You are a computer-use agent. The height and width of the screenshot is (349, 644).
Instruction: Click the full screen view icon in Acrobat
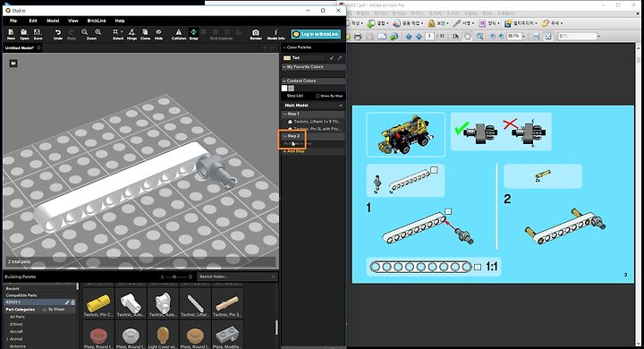tap(548, 36)
